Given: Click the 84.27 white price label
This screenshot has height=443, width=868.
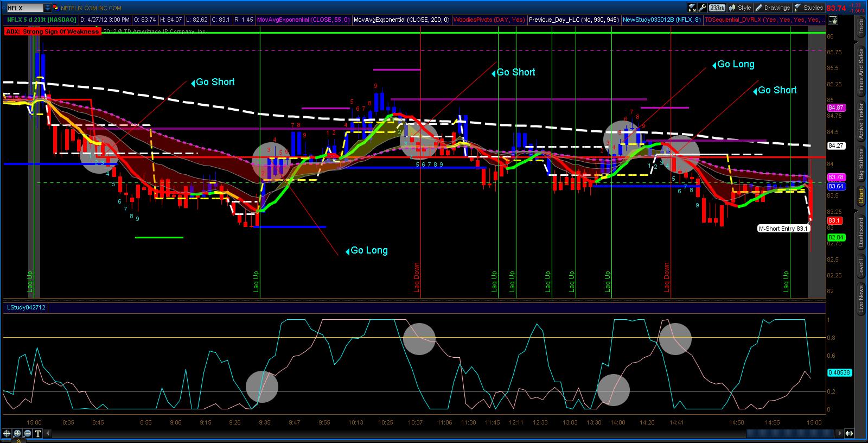Looking at the screenshot, I should pos(835,145).
